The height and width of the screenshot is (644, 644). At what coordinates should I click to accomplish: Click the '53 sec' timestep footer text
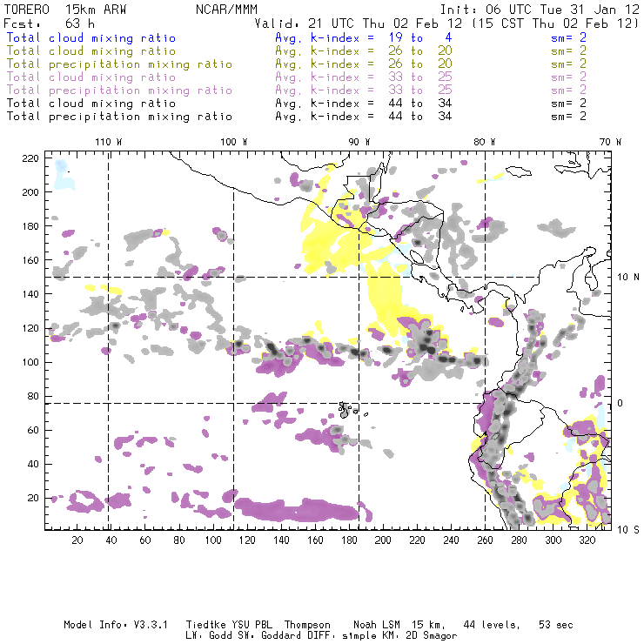click(556, 625)
